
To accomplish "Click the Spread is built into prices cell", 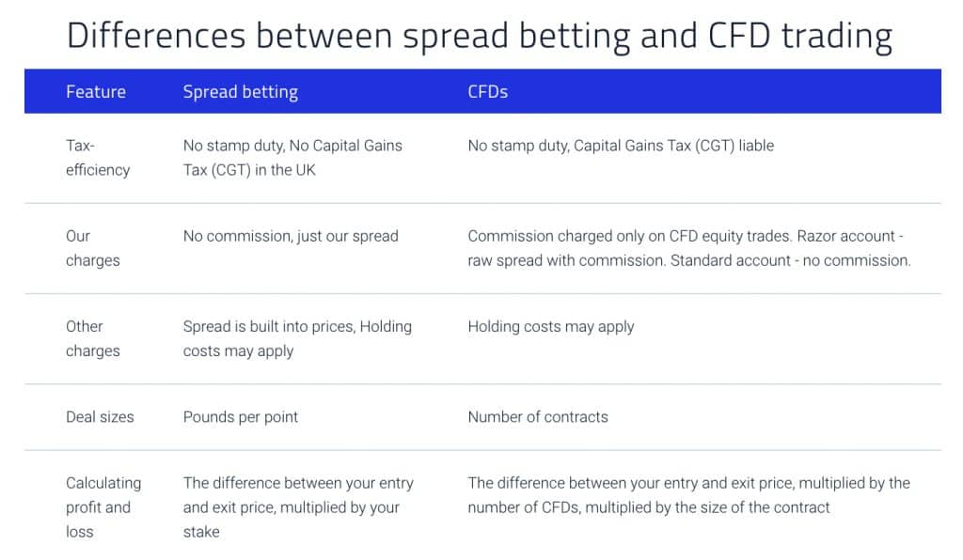I will 297,338.
